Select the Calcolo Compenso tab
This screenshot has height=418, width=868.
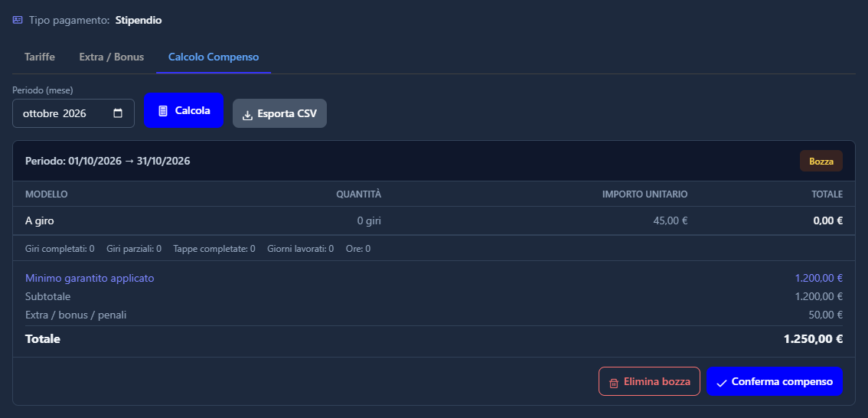click(x=214, y=57)
